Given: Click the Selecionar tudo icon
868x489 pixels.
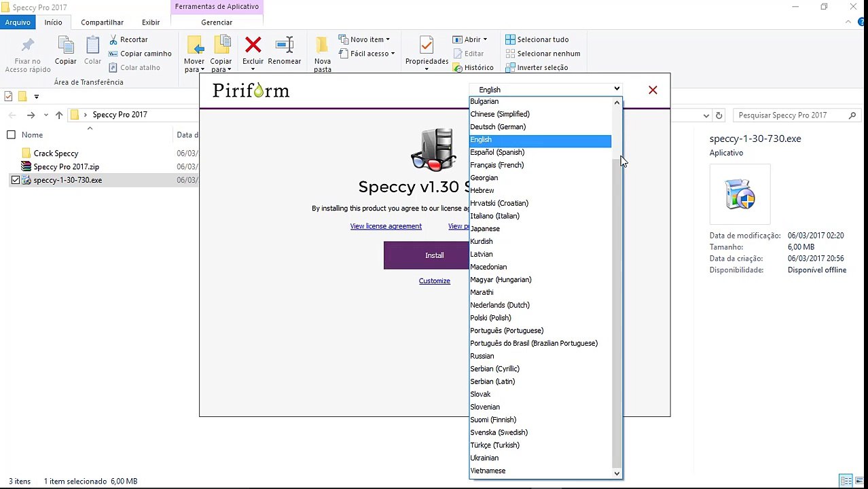Looking at the screenshot, I should (x=510, y=39).
